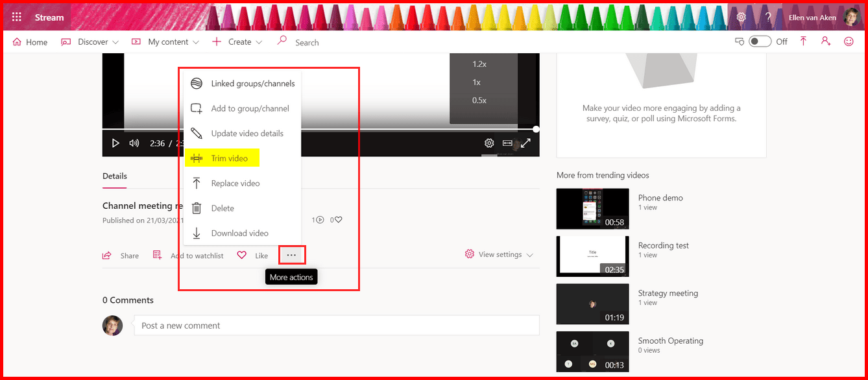
Task: Open the Create dropdown menu
Action: point(237,42)
